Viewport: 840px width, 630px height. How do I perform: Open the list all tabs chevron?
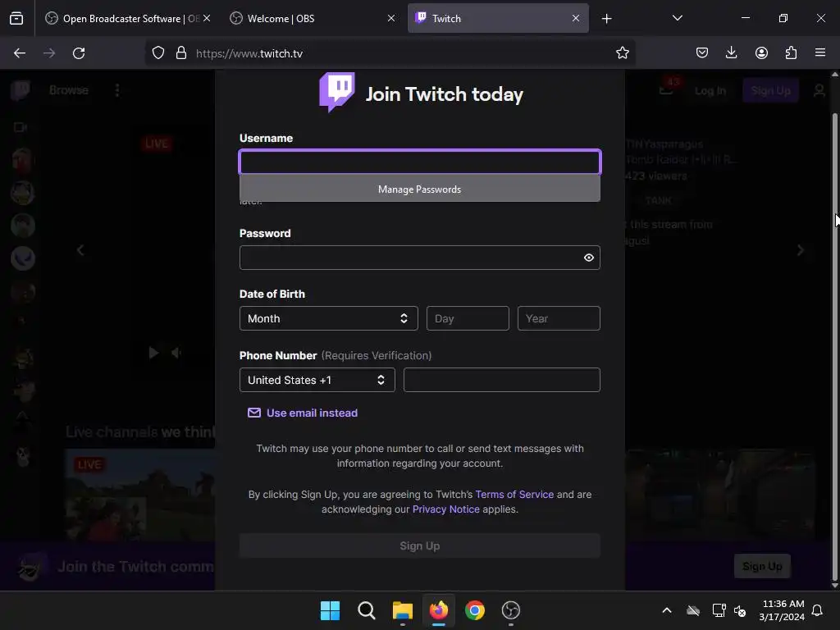[x=677, y=18]
